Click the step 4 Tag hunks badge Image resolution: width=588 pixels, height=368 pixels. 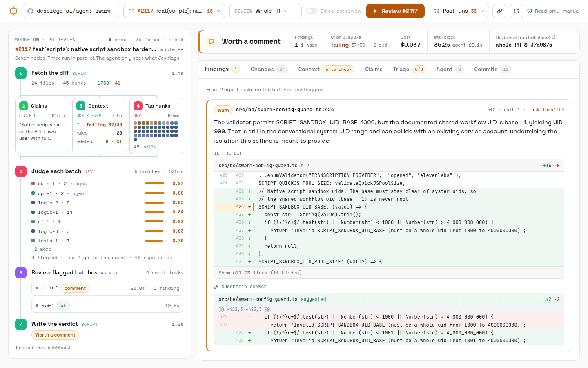pyautogui.click(x=138, y=106)
